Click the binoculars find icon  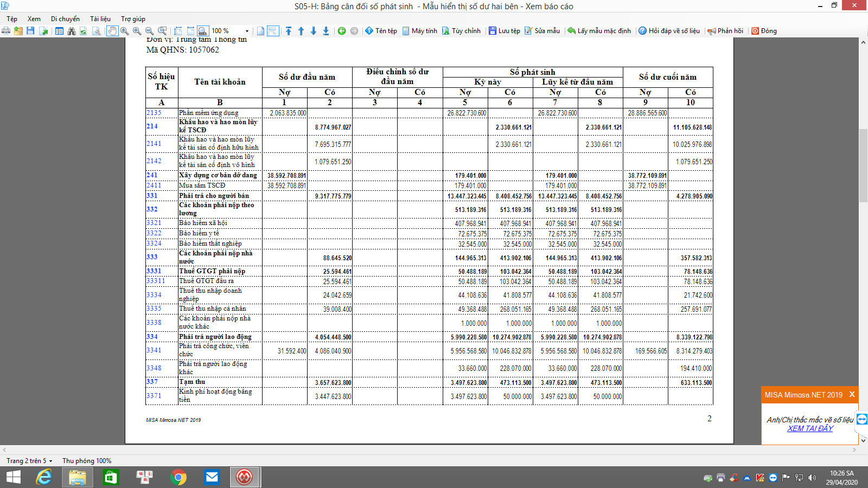71,31
